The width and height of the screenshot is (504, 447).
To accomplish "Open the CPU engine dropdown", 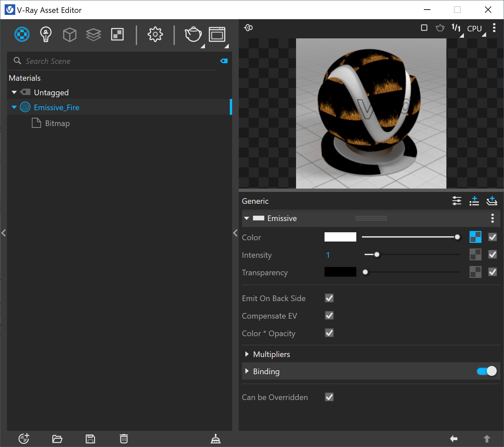I will [x=475, y=29].
